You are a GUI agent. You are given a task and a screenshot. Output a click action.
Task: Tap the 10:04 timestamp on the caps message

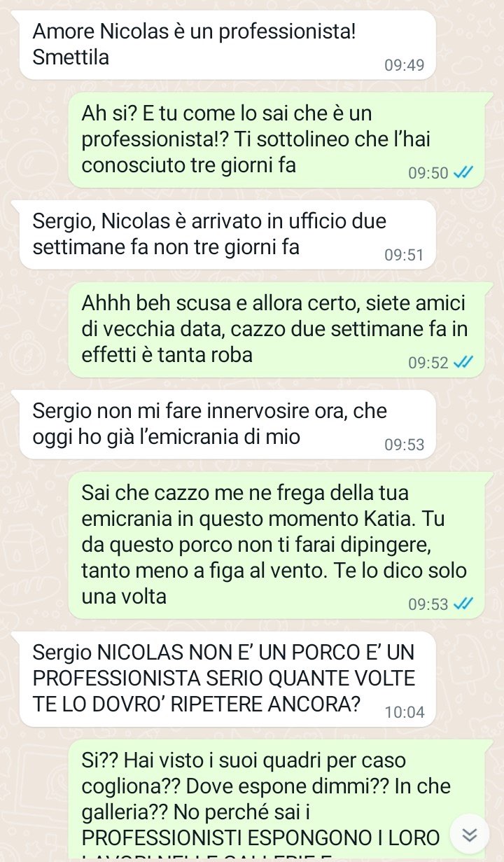[405, 713]
